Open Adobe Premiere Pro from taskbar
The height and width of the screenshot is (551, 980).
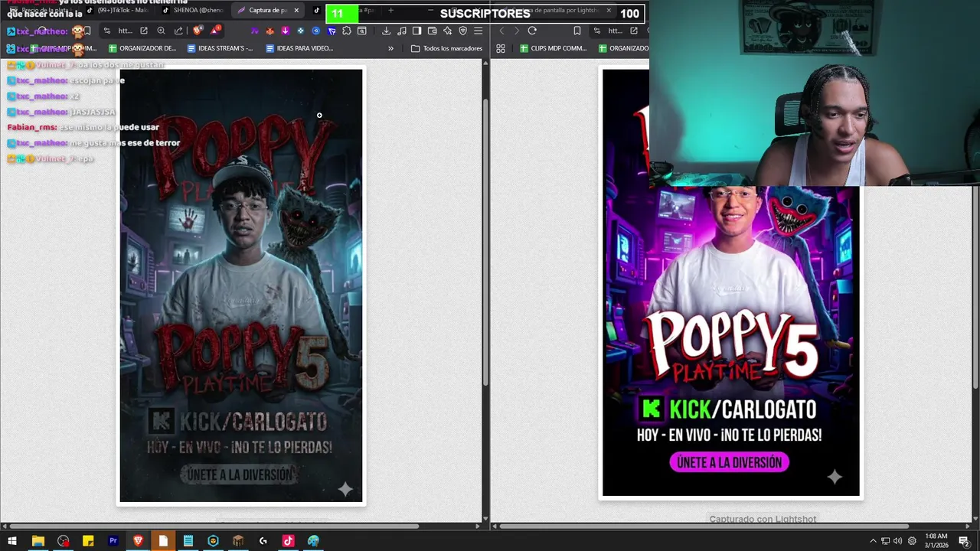(113, 541)
